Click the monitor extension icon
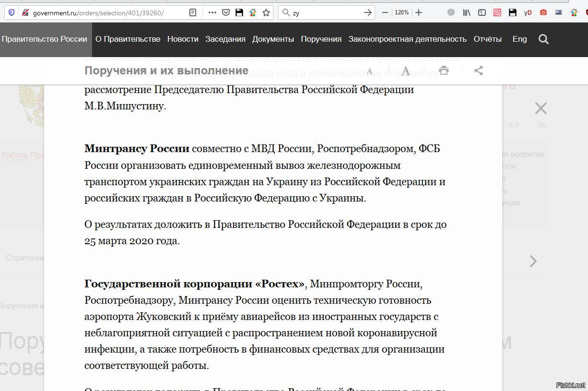This screenshot has height=391, width=588. click(558, 12)
